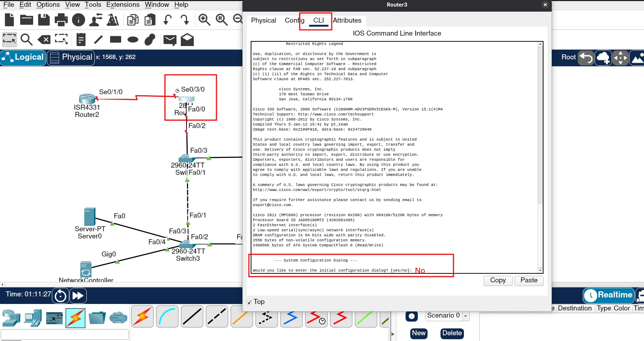Select the Delete tool in the toolbar
This screenshot has width=644, height=341.
coord(44,40)
